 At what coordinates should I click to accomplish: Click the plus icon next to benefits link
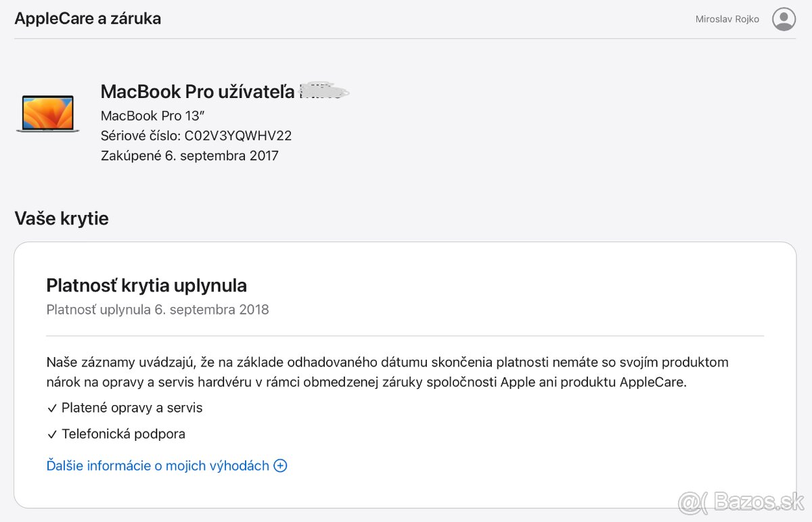tap(280, 465)
